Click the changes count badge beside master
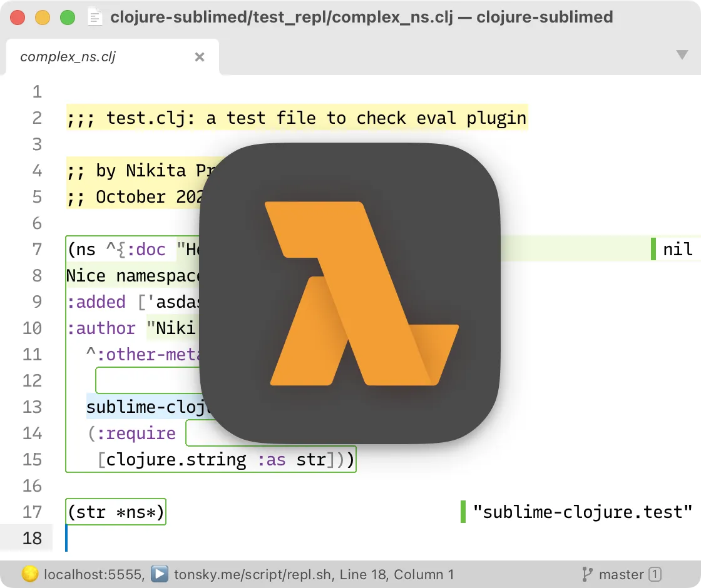This screenshot has width=701, height=588. 655,574
